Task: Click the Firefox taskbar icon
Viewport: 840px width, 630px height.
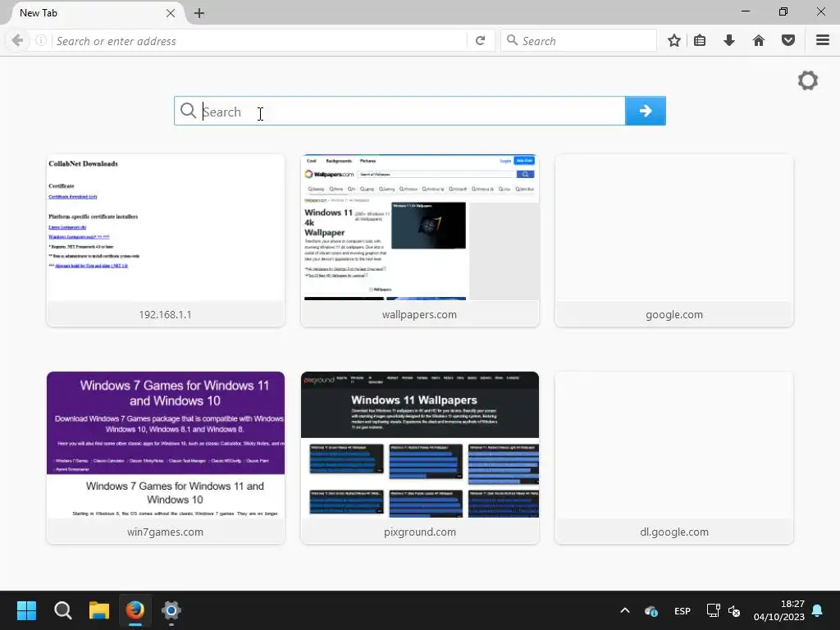Action: coord(135,610)
